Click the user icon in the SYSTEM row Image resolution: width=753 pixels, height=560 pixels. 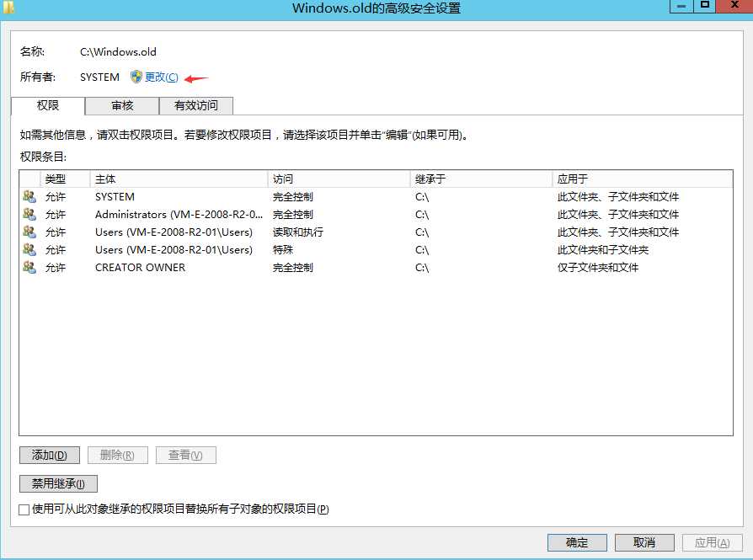29,196
